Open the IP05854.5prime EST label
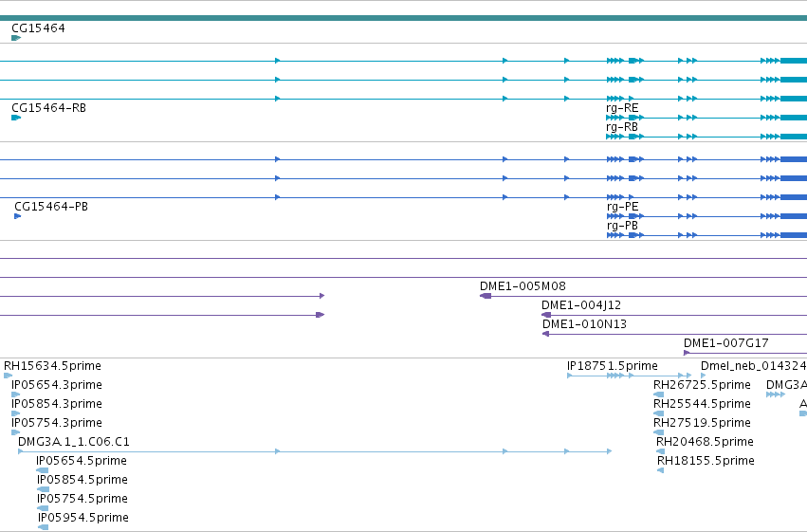Screen dimensions: 807x532 pyautogui.click(x=83, y=480)
